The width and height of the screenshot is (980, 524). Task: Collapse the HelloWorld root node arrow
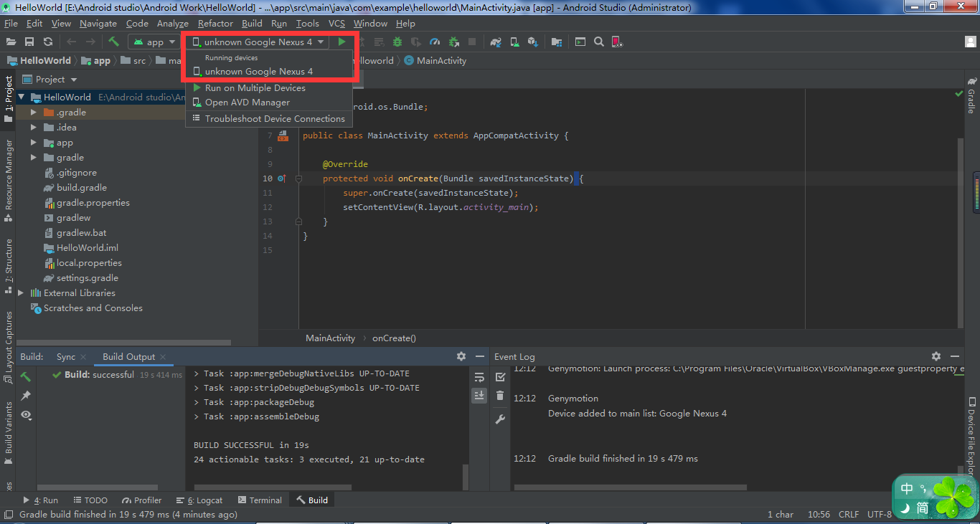pyautogui.click(x=22, y=97)
